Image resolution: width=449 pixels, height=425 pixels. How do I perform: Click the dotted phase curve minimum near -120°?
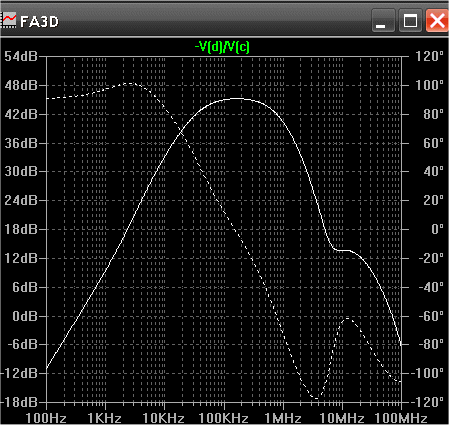coord(316,398)
